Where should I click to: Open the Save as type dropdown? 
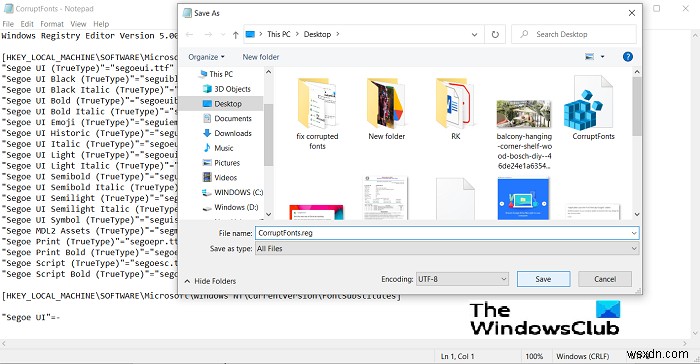click(x=447, y=249)
